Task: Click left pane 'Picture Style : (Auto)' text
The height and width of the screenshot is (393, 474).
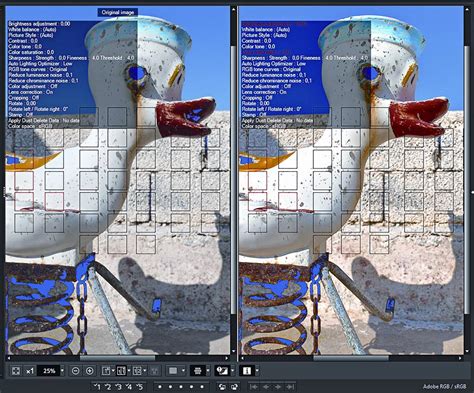Action: pos(31,35)
